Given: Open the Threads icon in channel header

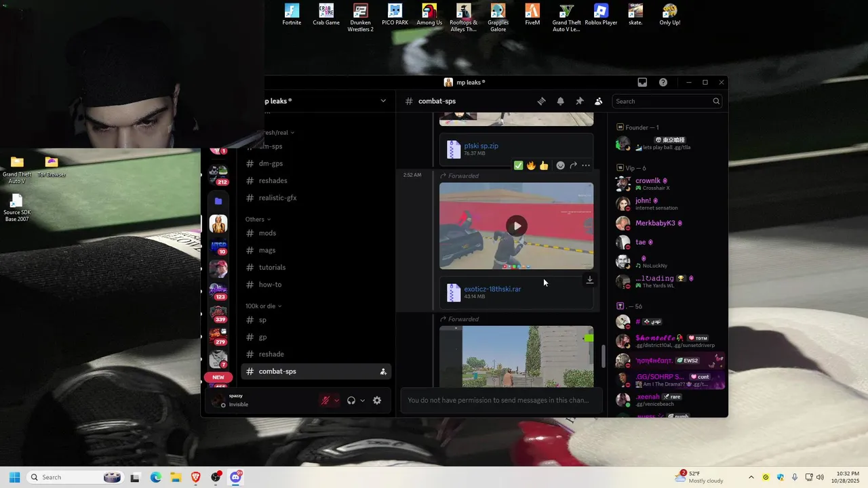Looking at the screenshot, I should 541,101.
